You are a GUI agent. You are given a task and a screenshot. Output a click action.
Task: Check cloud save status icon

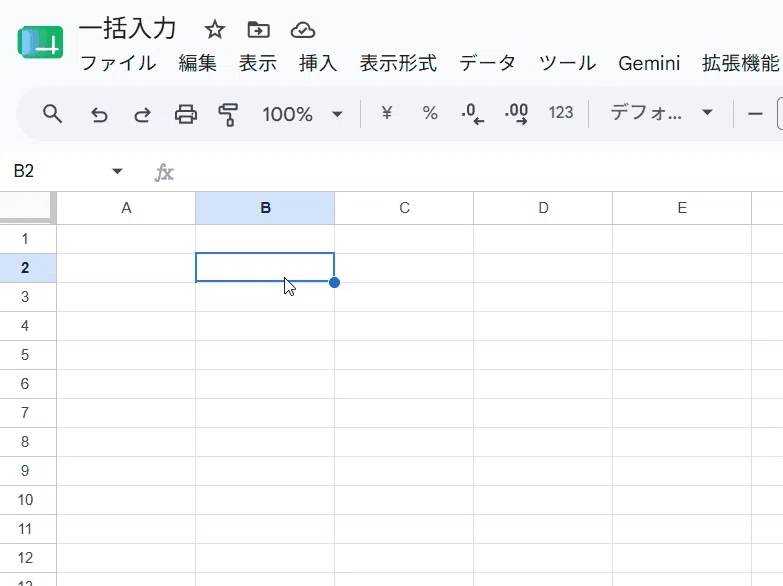(x=303, y=30)
